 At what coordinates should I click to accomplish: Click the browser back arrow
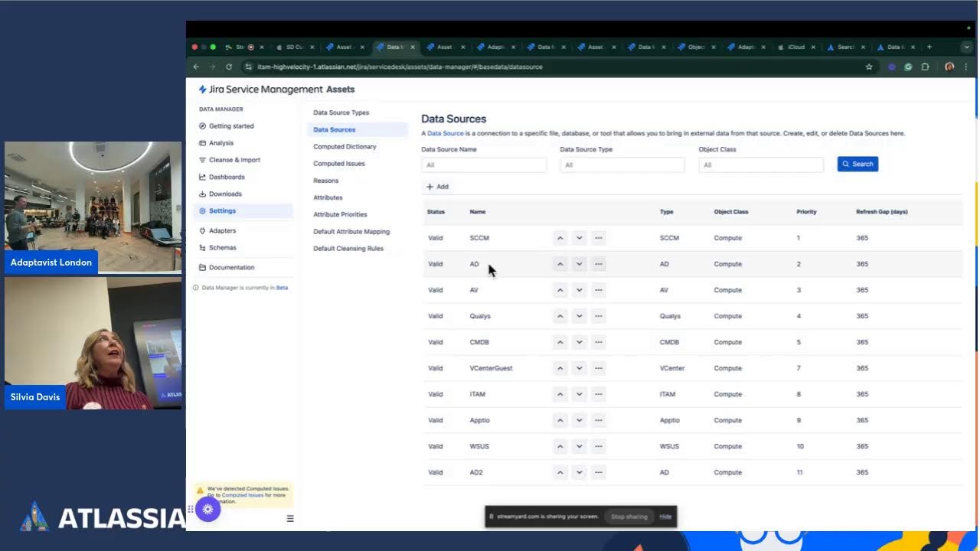[x=196, y=67]
